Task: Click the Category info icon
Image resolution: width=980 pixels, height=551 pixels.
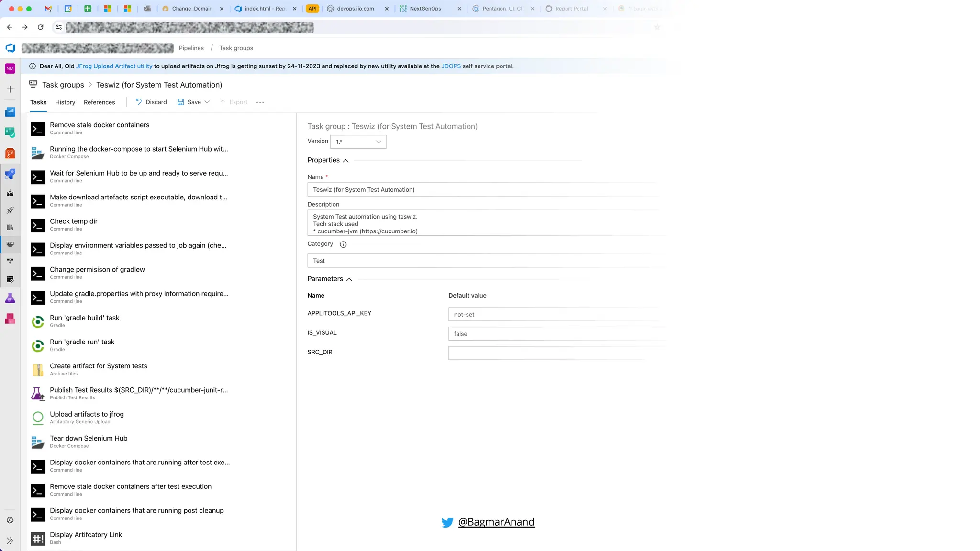Action: 343,244
